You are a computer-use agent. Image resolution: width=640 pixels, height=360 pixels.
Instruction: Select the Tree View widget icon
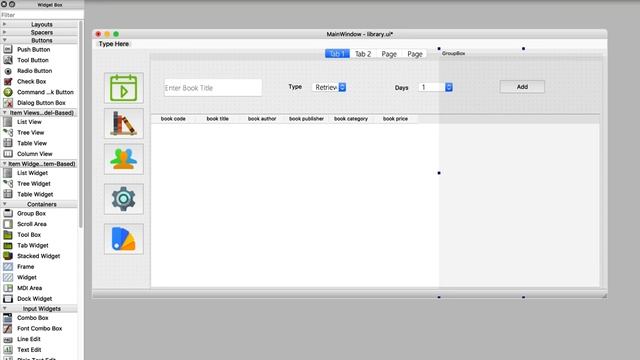[x=8, y=132]
